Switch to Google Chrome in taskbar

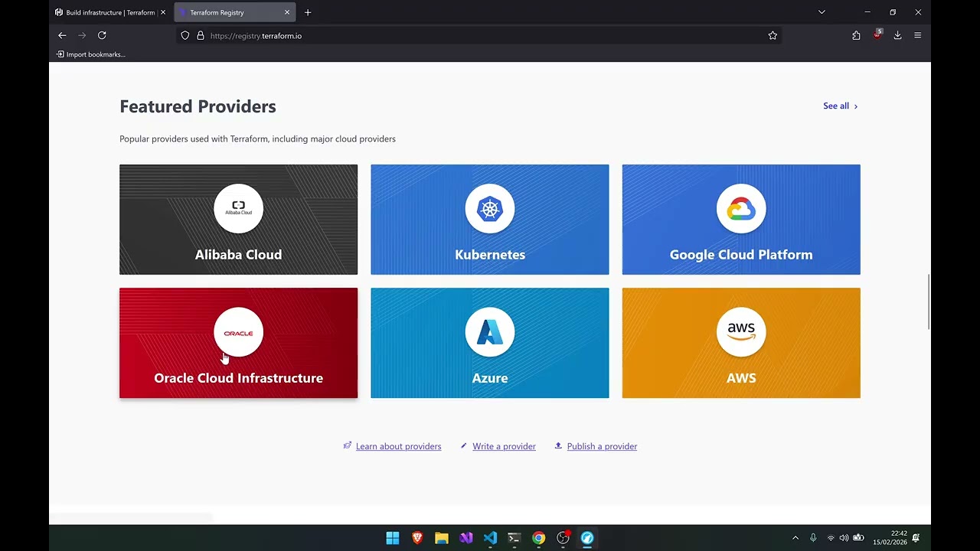(539, 538)
